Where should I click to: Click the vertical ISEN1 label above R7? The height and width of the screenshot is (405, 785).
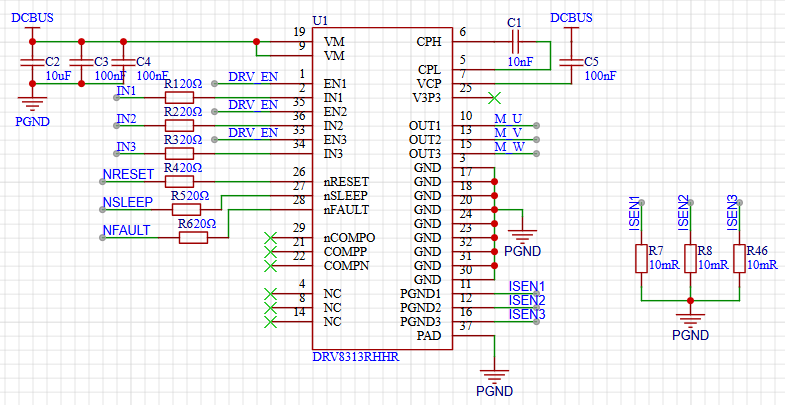tap(634, 213)
